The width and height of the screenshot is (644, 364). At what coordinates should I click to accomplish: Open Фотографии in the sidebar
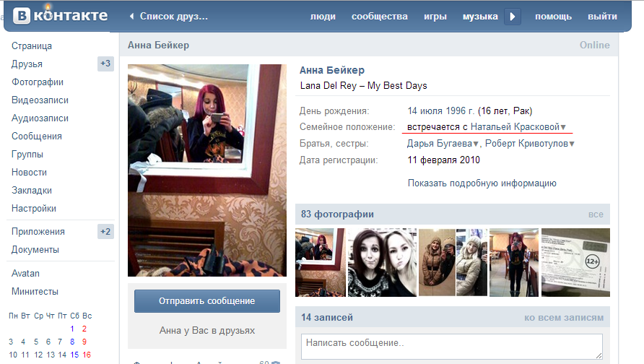tap(38, 82)
